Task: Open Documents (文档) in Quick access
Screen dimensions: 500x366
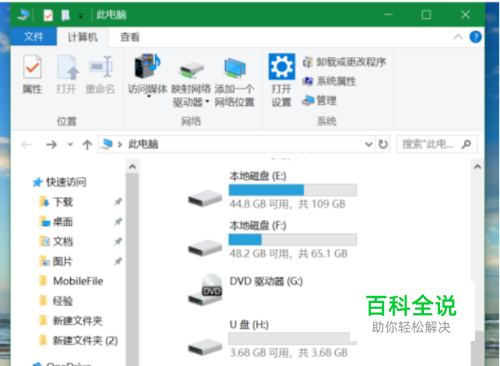Action: click(x=56, y=241)
